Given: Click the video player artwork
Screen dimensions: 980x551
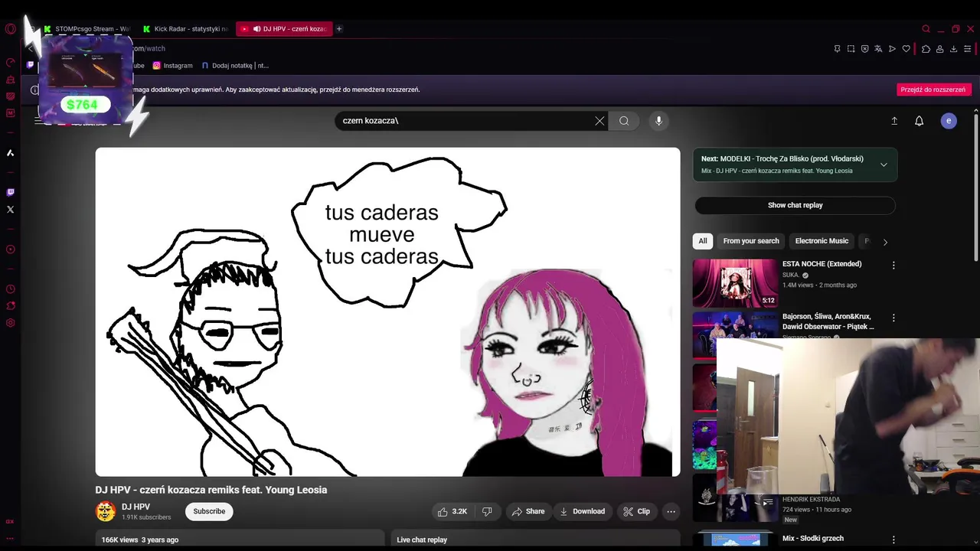Looking at the screenshot, I should point(387,312).
